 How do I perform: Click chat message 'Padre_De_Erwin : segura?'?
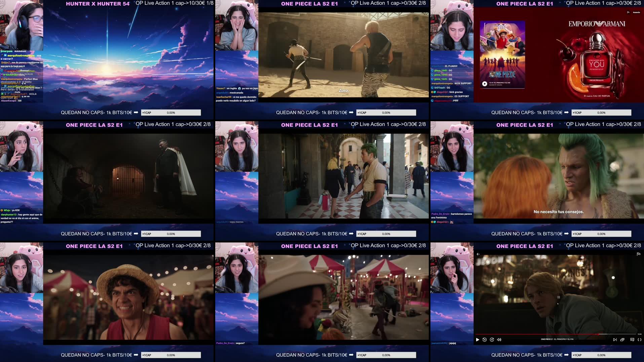pos(230,343)
